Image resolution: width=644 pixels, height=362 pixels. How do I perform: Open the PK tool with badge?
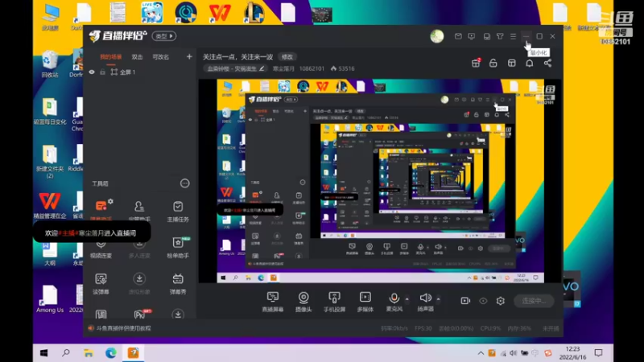coord(142,314)
